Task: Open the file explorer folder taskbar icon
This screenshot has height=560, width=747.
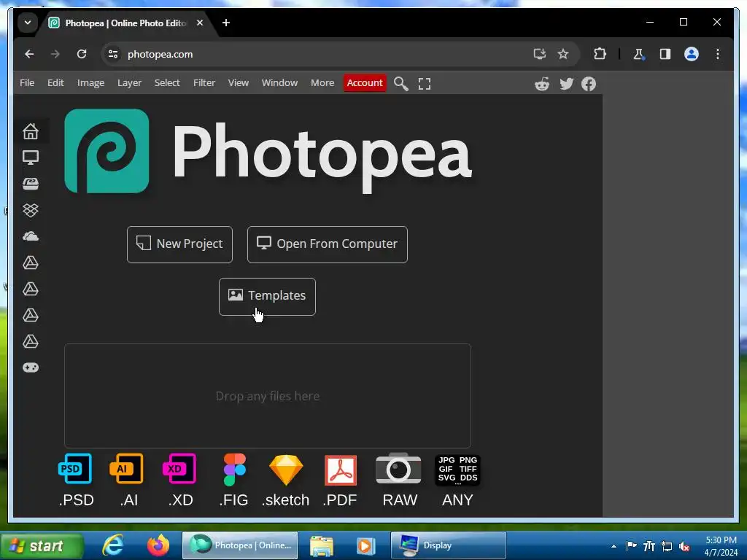Action: (322, 545)
